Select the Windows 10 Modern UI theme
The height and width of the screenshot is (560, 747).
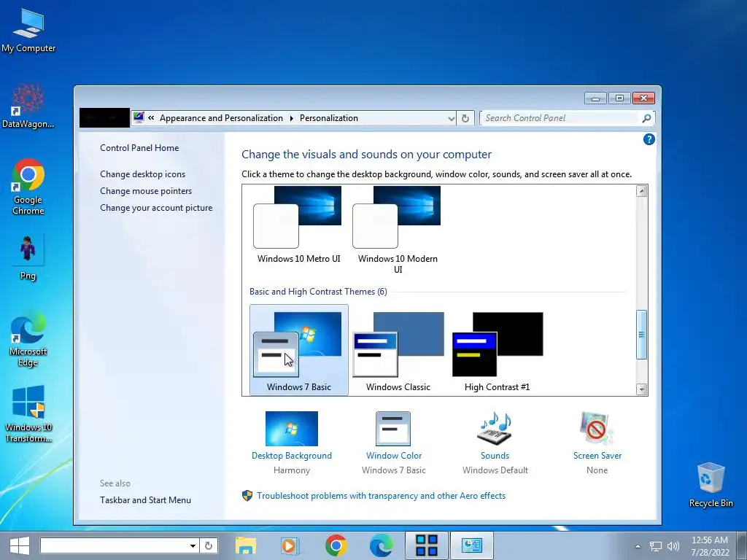[398, 230]
